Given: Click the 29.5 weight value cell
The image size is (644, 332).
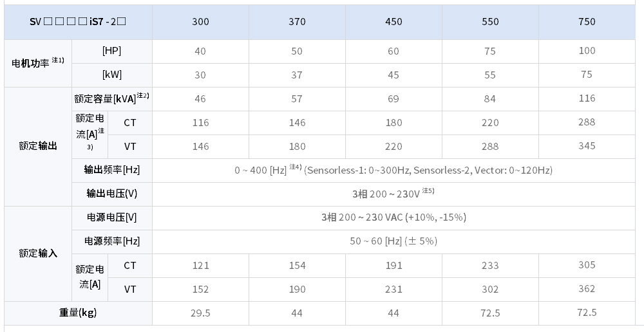Looking at the screenshot, I should point(200,313).
